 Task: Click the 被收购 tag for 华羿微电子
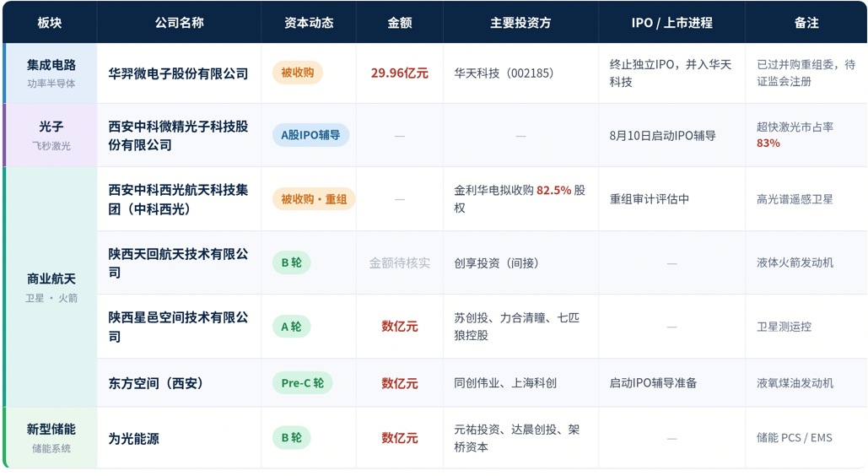(x=297, y=73)
